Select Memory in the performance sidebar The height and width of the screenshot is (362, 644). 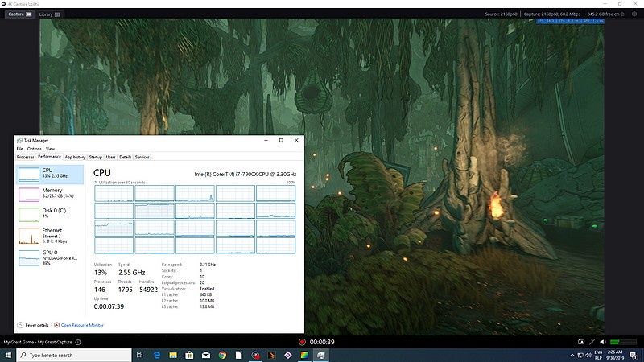tap(50, 194)
